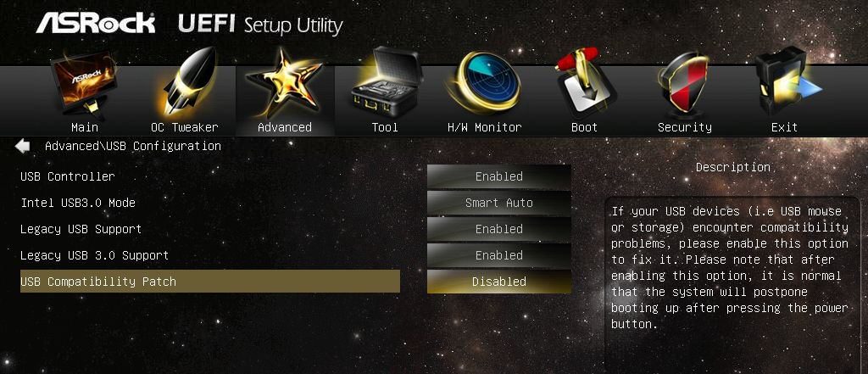Open the Intel USB3.0 Mode Smart Auto option

coord(498,203)
